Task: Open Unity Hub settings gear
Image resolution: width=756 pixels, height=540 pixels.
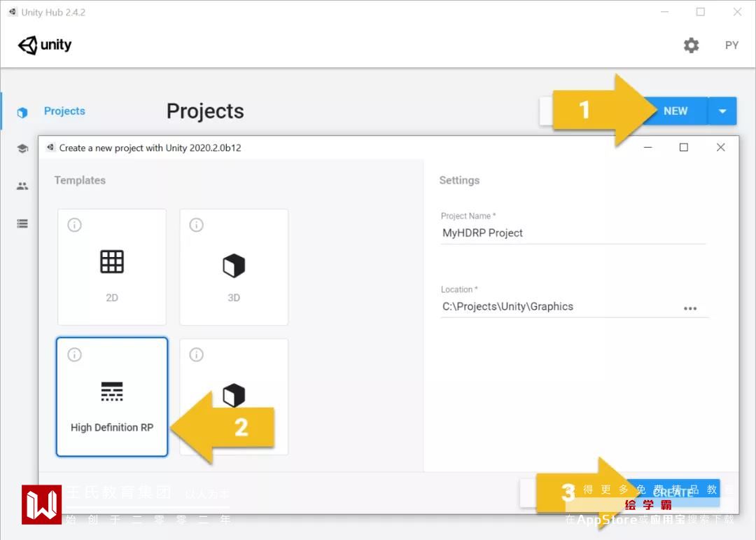Action: tap(691, 46)
